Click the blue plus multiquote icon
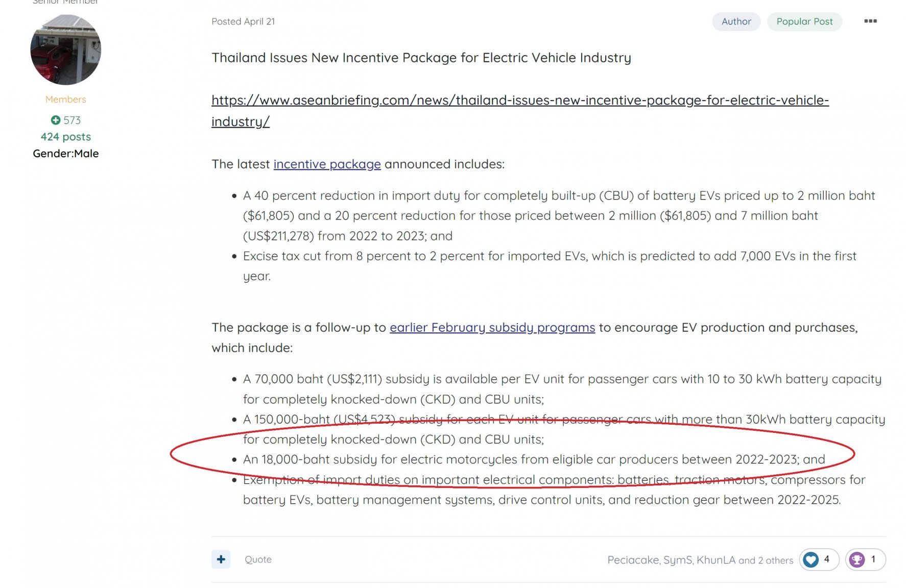This screenshot has width=906, height=588. click(x=221, y=559)
